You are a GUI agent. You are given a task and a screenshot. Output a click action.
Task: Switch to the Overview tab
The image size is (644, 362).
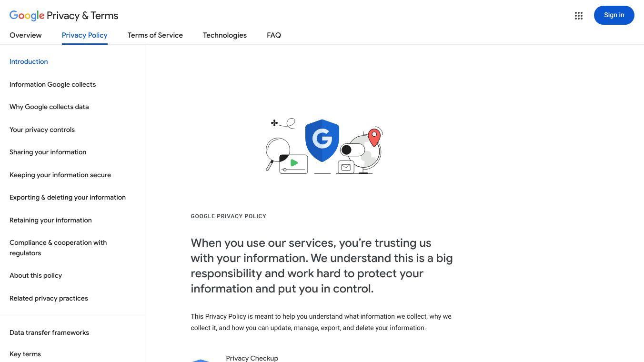click(x=26, y=35)
